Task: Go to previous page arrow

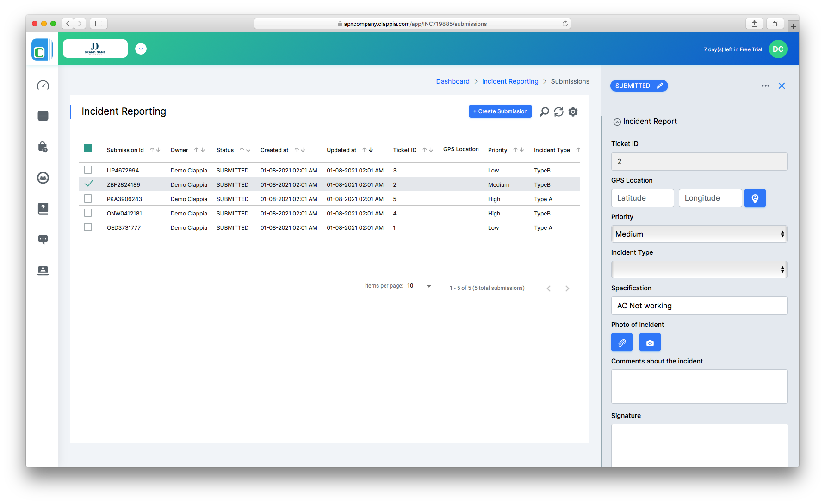Action: [x=549, y=289]
